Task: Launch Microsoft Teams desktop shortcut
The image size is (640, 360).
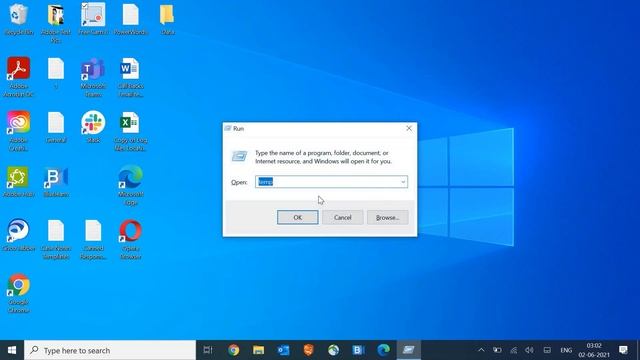Action: pyautogui.click(x=93, y=77)
